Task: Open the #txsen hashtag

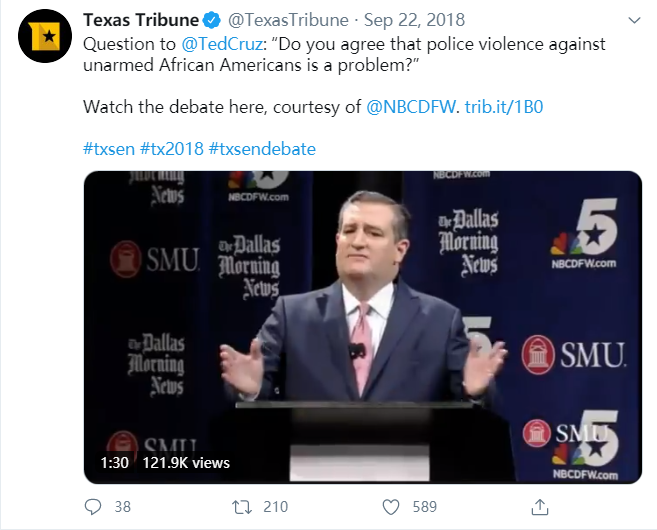Action: pyautogui.click(x=109, y=149)
